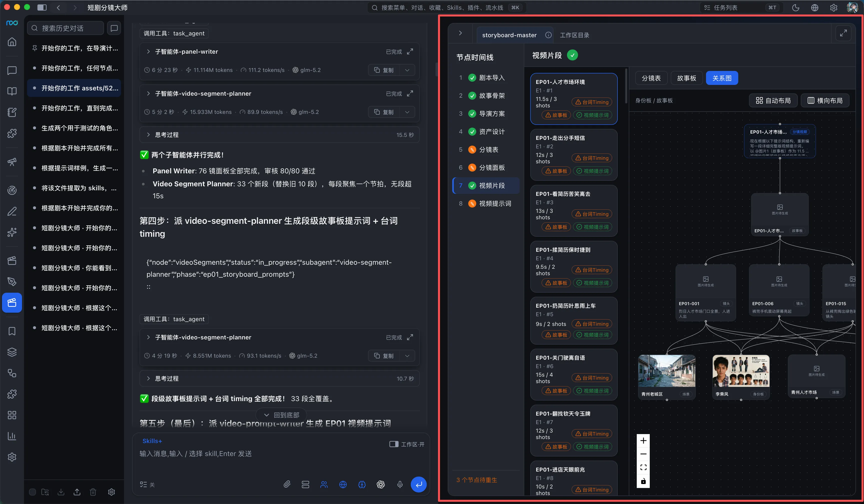Select timeline node 8 视频提示词
This screenshot has width=864, height=504.
pos(486,204)
